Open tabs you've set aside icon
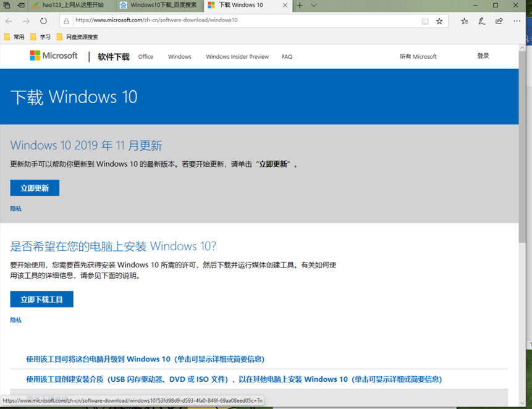The image size is (532, 409). click(6, 5)
